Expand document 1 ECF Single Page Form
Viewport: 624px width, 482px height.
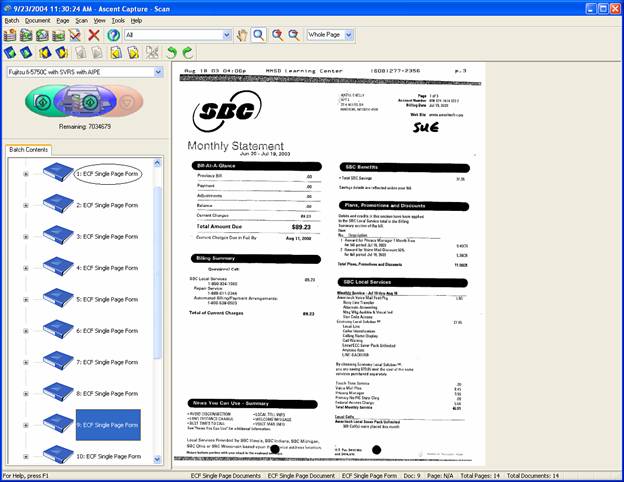tap(26, 173)
